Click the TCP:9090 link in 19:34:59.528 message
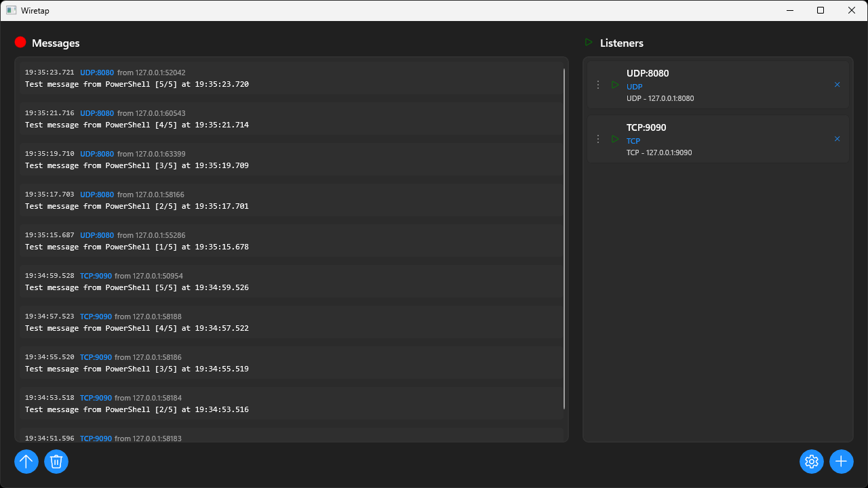Image resolution: width=868 pixels, height=488 pixels. [96, 276]
